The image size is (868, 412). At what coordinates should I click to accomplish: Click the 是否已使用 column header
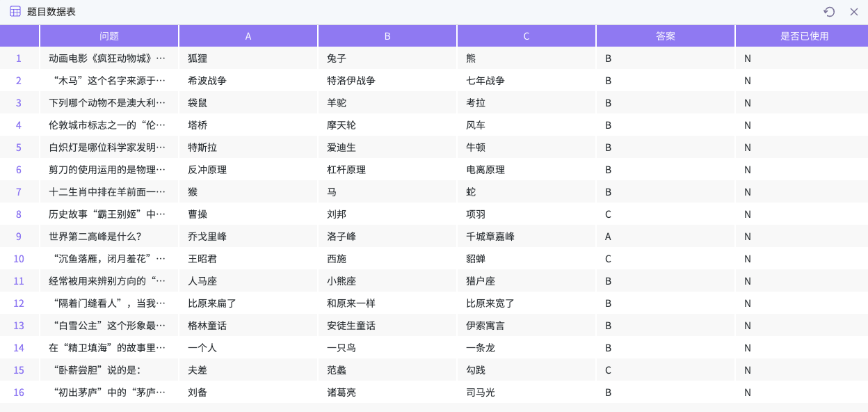(x=802, y=36)
